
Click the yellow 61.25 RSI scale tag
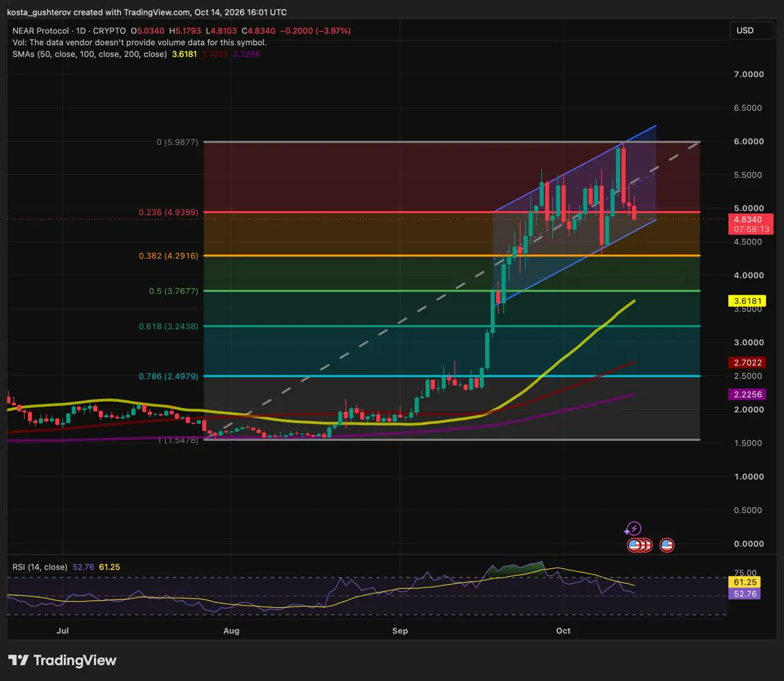coord(744,582)
